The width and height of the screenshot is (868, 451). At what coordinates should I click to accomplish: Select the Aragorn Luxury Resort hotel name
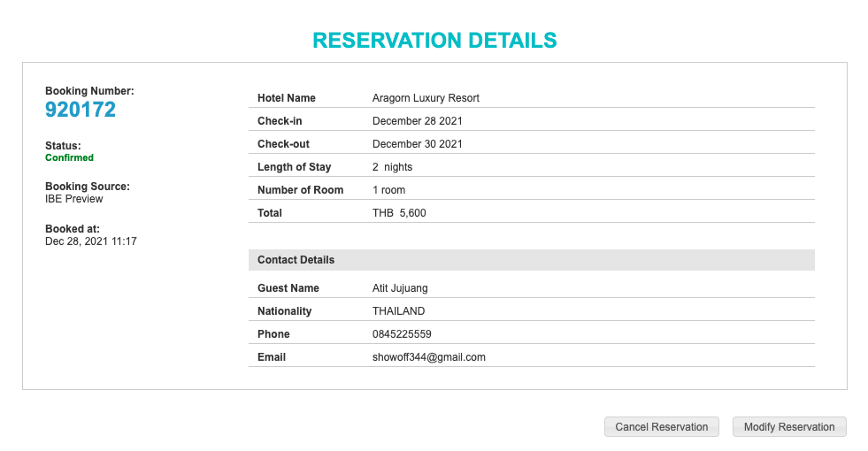pyautogui.click(x=426, y=98)
